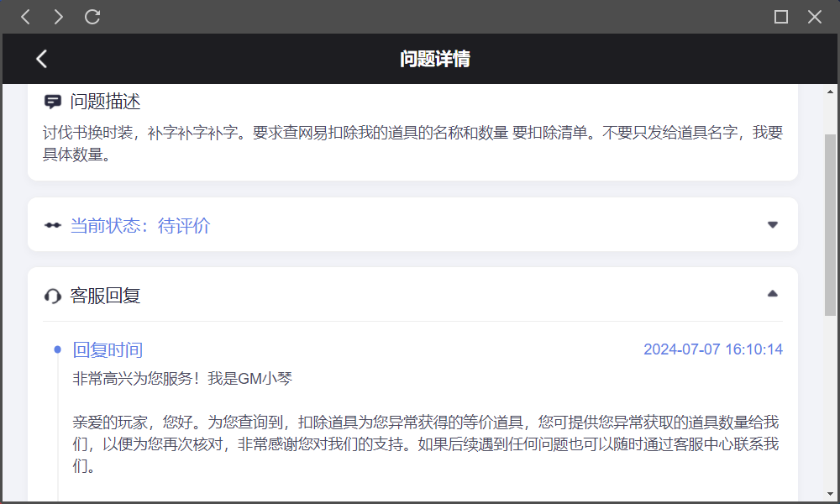840x504 pixels.
Task: Expand the 当前状态 section arrow
Action: pyautogui.click(x=773, y=225)
